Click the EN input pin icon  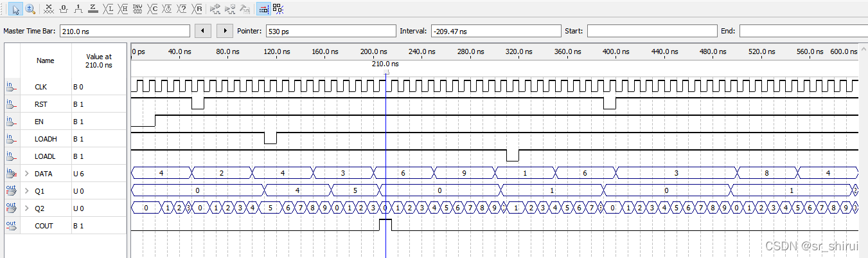click(x=11, y=121)
